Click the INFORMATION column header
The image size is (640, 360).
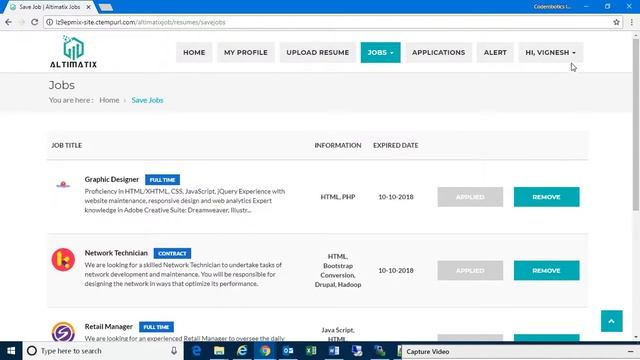[x=338, y=145]
